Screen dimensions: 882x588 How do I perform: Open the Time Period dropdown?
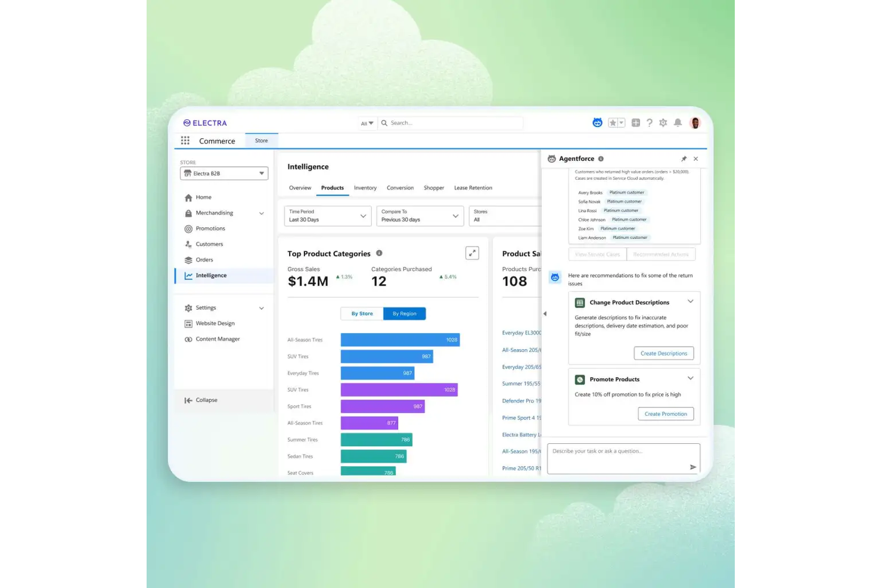click(x=328, y=216)
